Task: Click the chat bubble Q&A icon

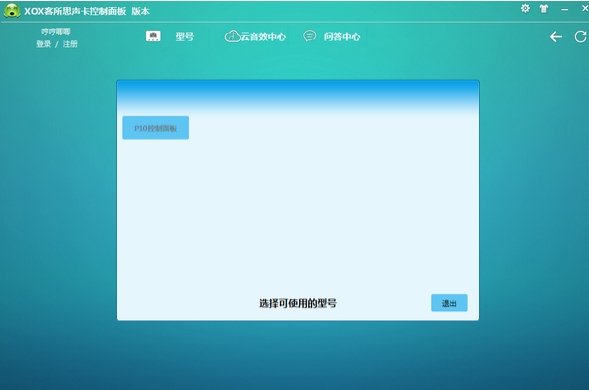Action: [310, 36]
